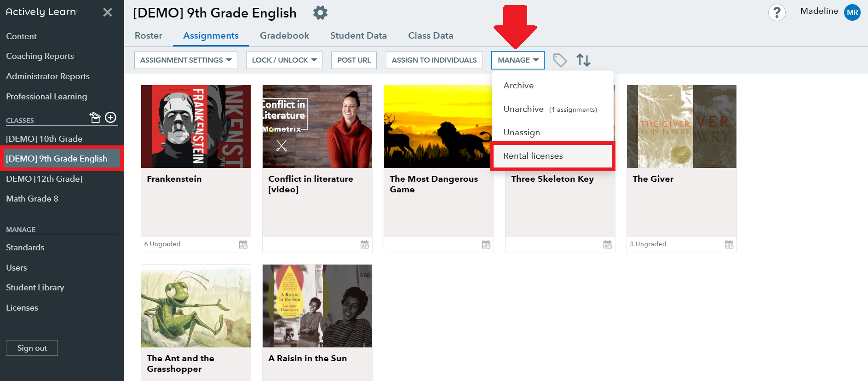868x381 pixels.
Task: Open the help question mark icon
Action: coord(776,12)
